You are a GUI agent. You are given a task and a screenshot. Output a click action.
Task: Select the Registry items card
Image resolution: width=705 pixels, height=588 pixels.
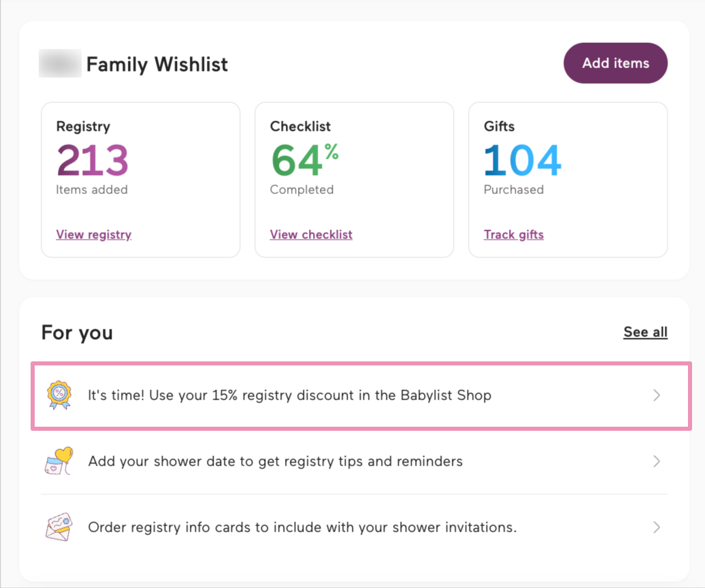140,180
